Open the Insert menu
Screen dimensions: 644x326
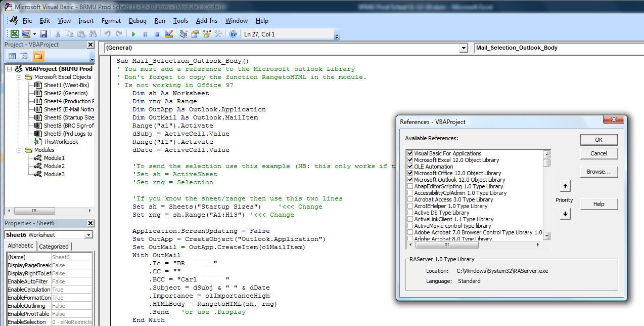86,21
